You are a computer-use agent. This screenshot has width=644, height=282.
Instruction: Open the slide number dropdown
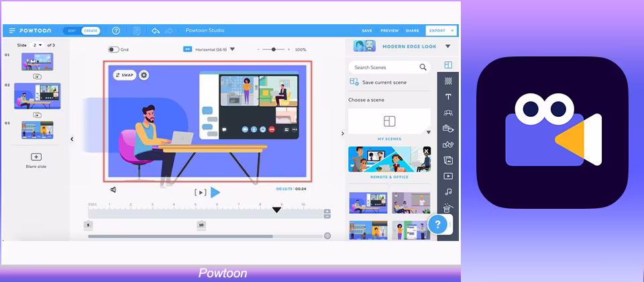(38, 45)
